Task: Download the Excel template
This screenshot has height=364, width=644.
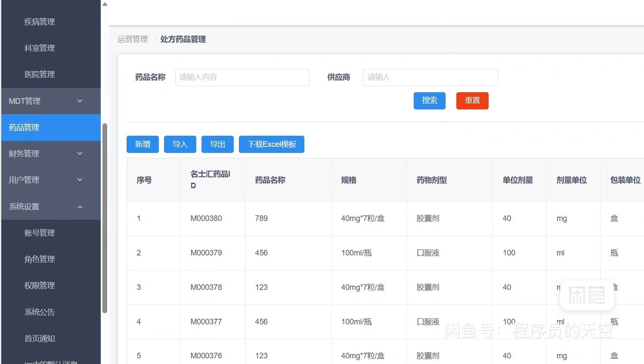Action: click(271, 144)
